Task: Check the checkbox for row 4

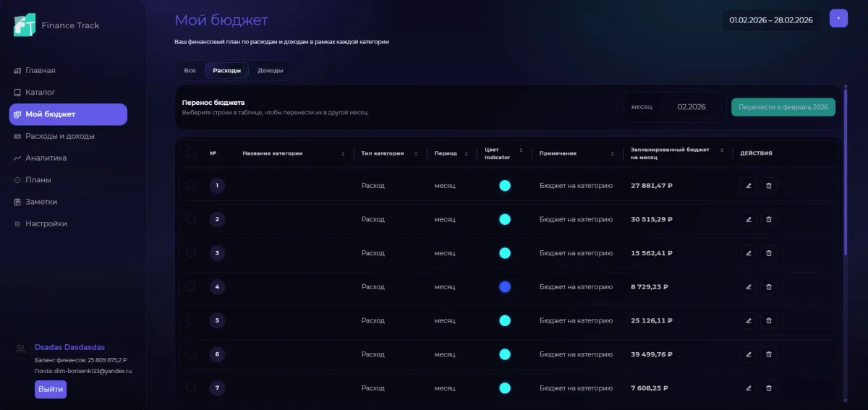Action: (x=191, y=286)
